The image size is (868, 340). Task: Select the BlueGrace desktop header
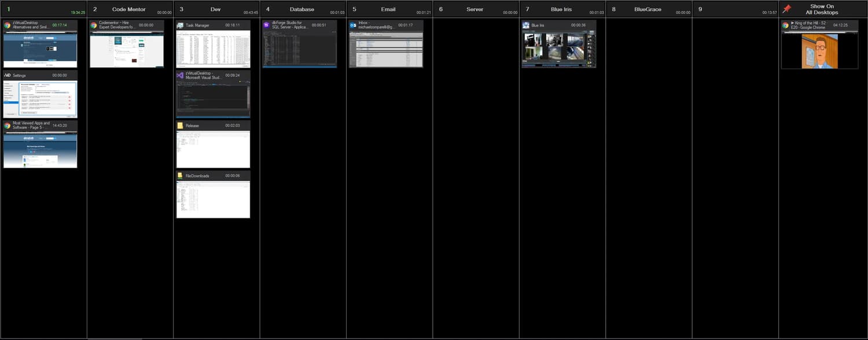pyautogui.click(x=647, y=9)
